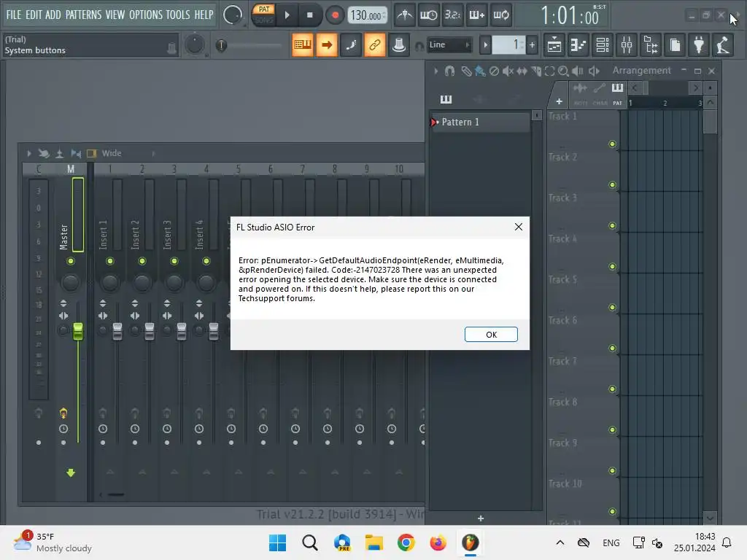
Task: Select the Mute tool in playlist
Action: point(508,71)
